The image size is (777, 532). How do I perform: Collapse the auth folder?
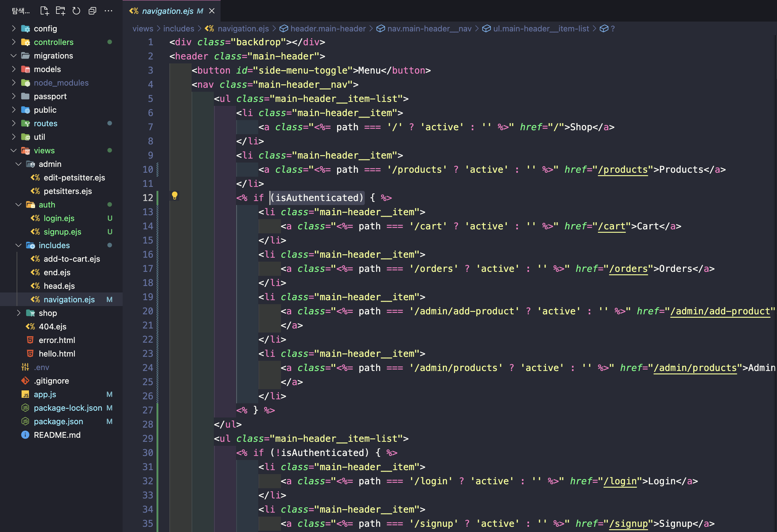18,204
